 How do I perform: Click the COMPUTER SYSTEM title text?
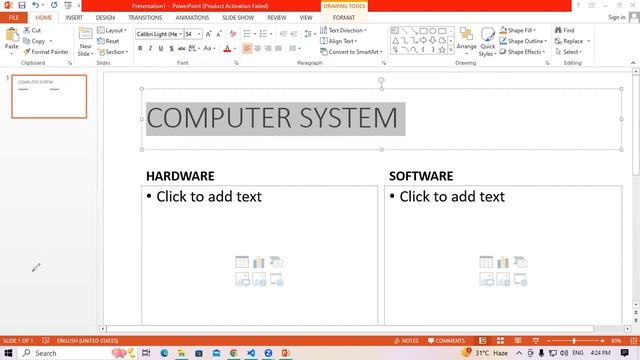pyautogui.click(x=272, y=118)
